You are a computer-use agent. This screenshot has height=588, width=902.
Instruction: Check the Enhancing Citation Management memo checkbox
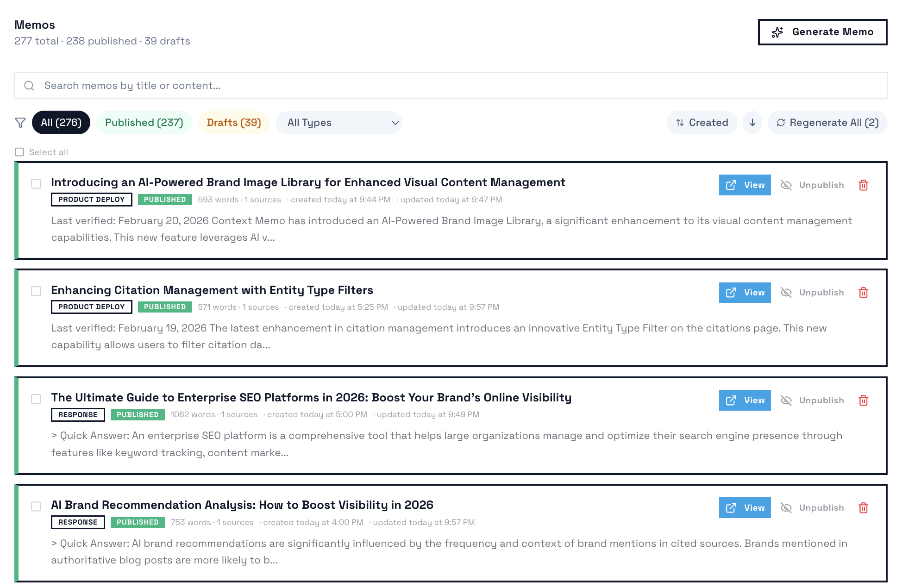[36, 291]
